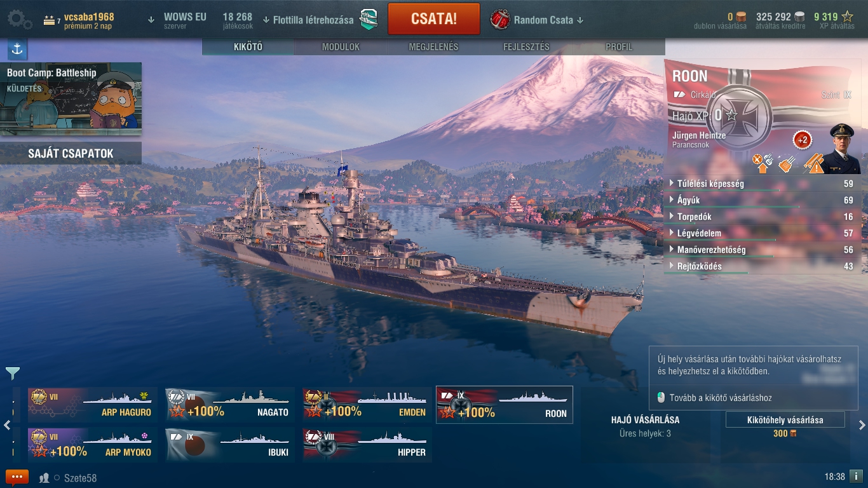Switch to the MODULOK tab
868x488 pixels.
(341, 47)
